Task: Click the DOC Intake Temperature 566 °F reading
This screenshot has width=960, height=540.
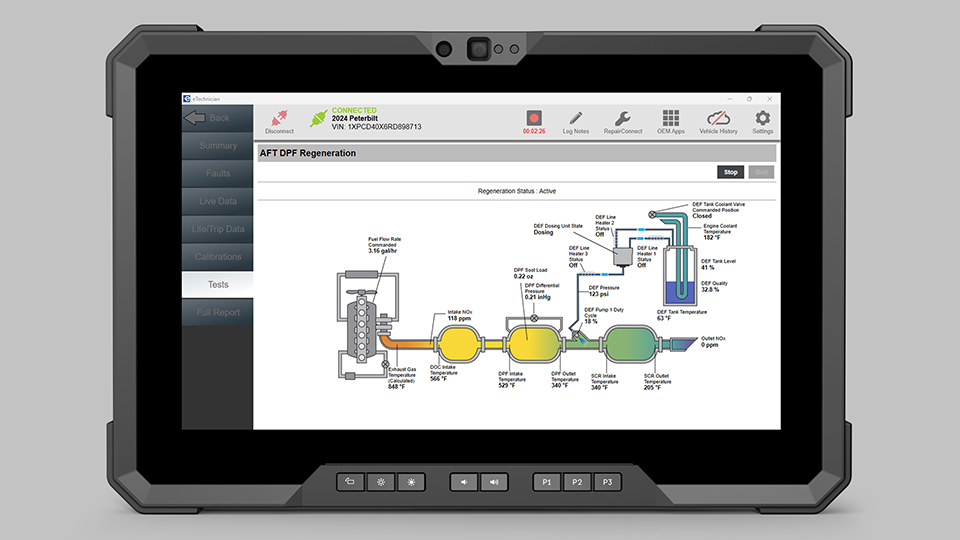Action: (443, 373)
